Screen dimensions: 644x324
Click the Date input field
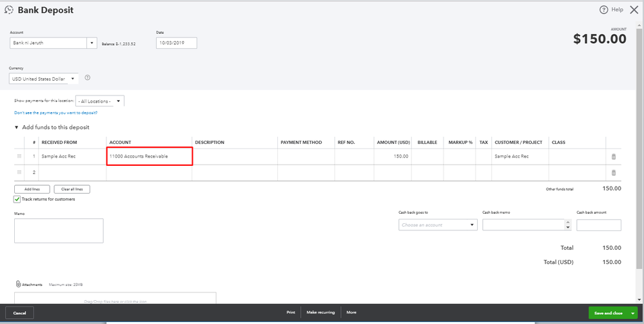[x=176, y=43]
